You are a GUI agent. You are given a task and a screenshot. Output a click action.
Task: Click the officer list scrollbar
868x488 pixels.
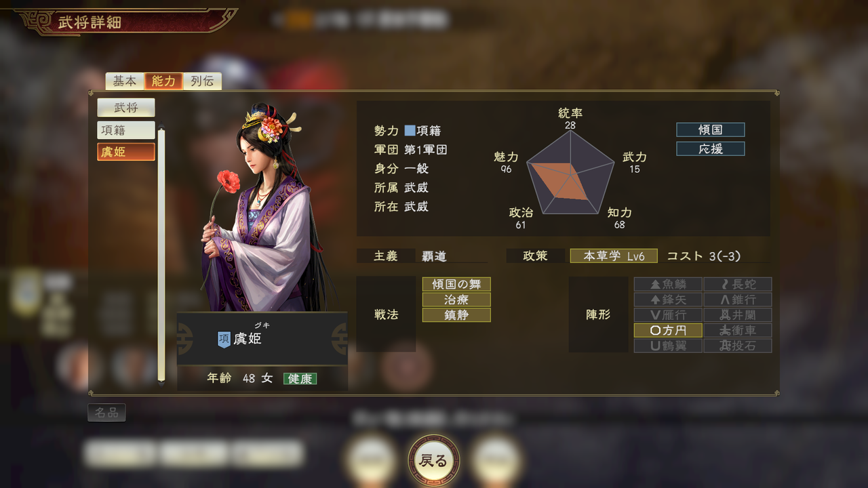tap(161, 256)
